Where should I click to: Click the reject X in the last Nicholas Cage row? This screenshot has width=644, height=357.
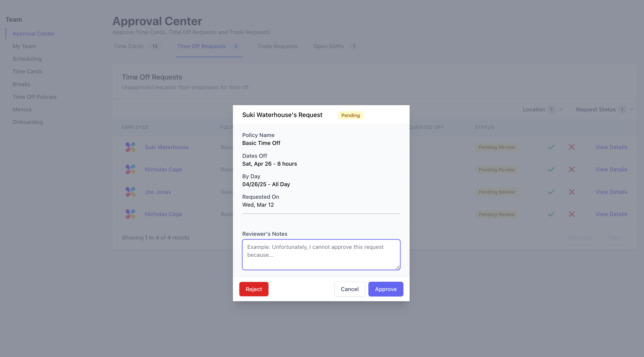coord(571,214)
